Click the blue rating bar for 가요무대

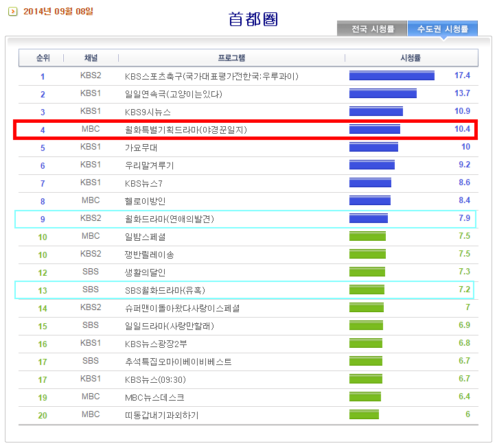[x=373, y=147]
